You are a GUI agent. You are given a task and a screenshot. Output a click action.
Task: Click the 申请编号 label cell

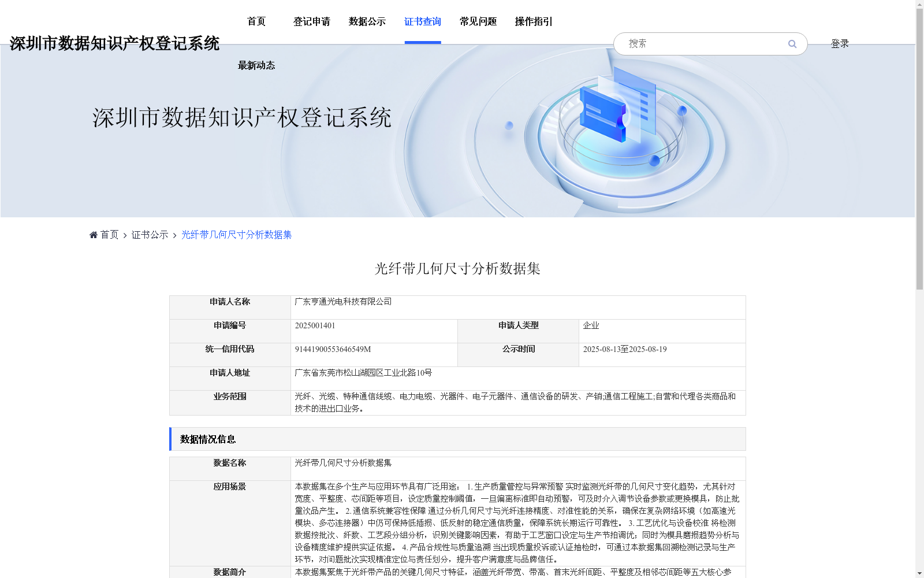point(230,331)
